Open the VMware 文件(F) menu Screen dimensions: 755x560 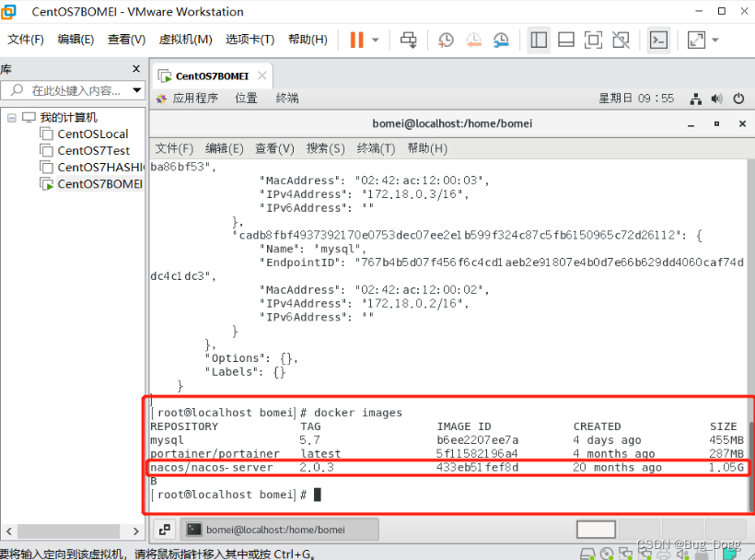click(x=26, y=40)
